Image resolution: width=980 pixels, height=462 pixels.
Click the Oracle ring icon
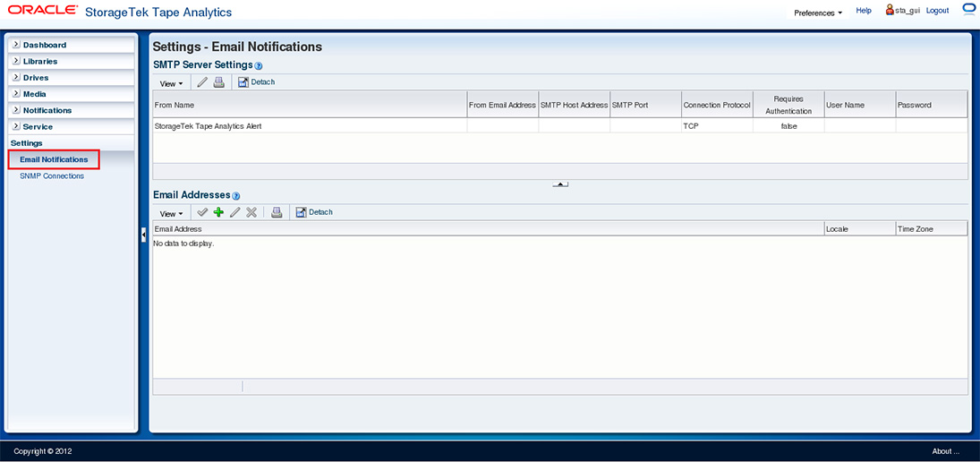969,9
